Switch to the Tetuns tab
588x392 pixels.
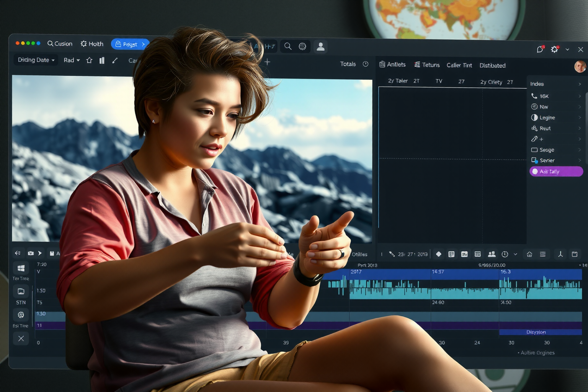point(427,65)
